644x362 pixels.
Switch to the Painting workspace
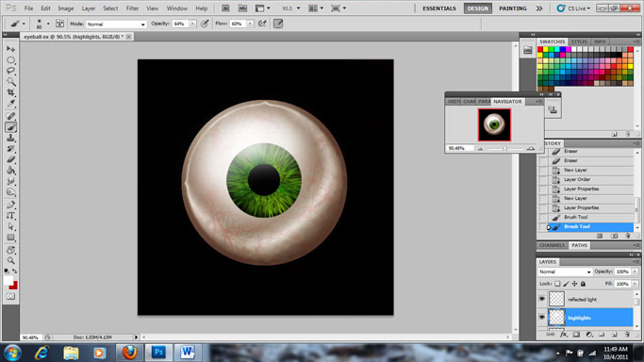(x=513, y=8)
